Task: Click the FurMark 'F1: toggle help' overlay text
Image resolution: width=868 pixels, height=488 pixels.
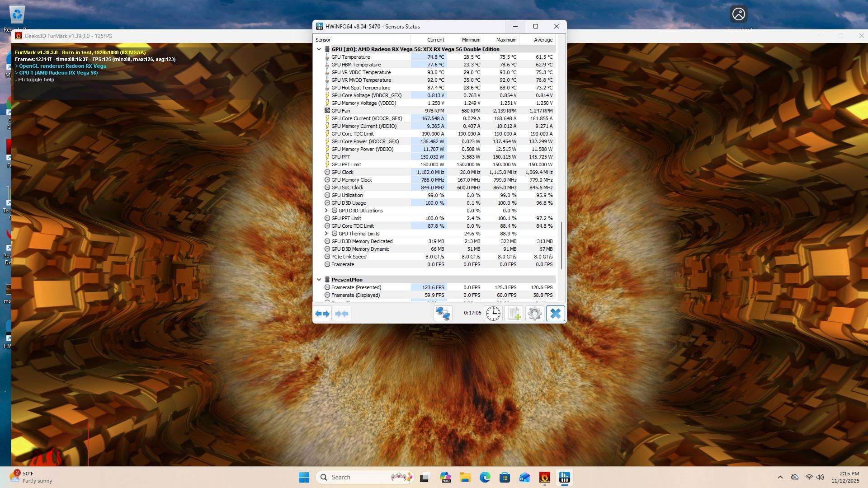Action: click(x=34, y=80)
